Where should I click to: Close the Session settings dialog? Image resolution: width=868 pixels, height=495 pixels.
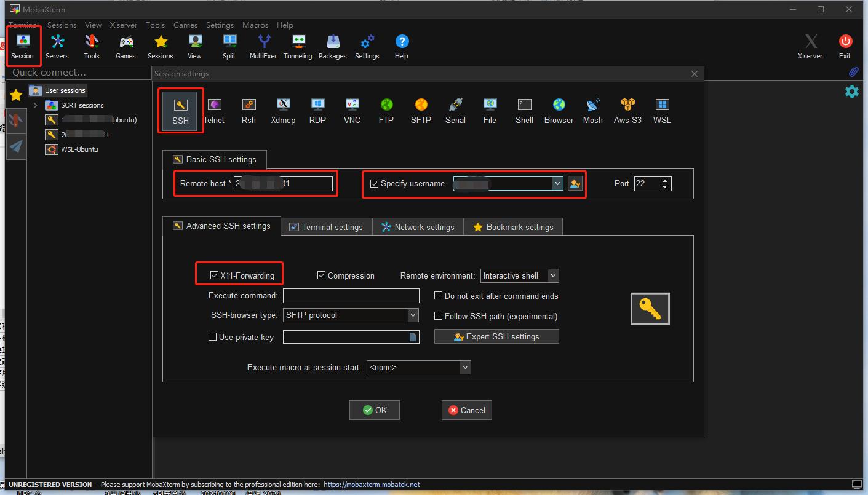[695, 74]
